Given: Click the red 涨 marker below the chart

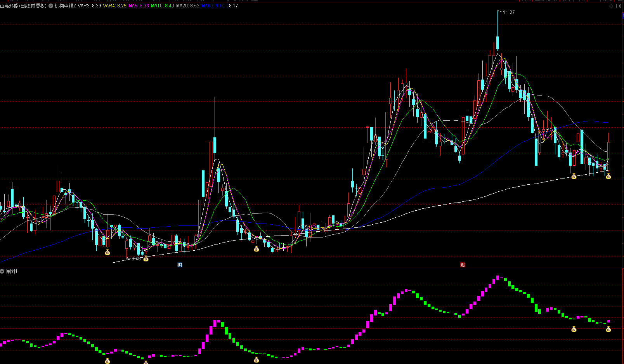Looking at the screenshot, I should (463, 265).
